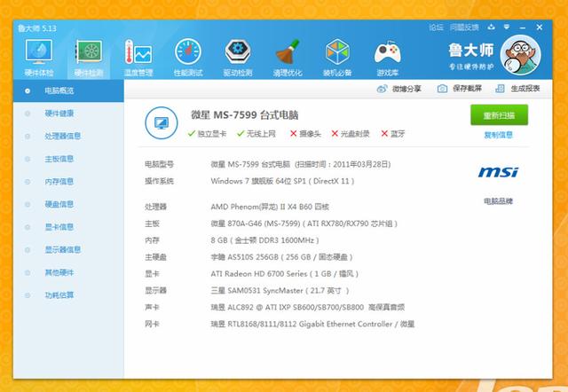Open 装机必备 essential software

337,58
